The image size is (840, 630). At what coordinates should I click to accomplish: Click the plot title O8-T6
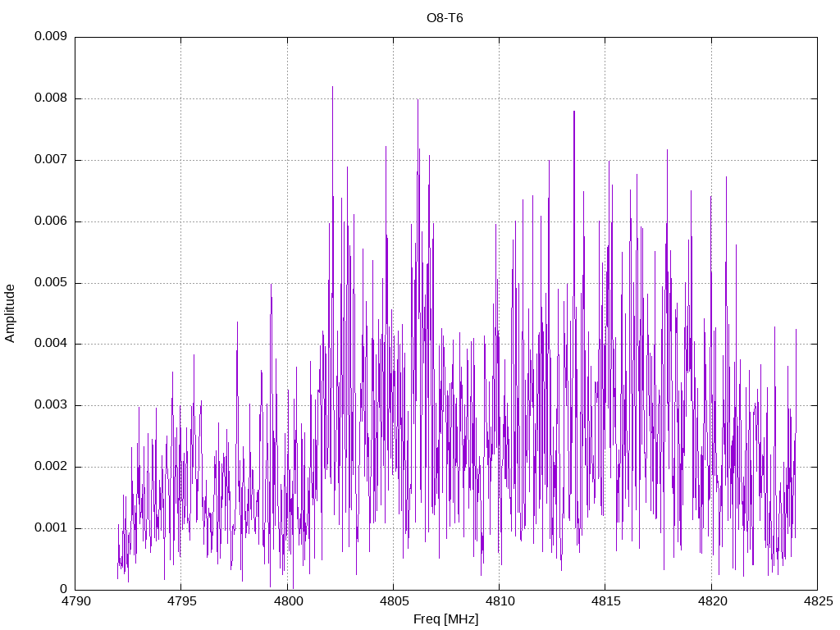click(445, 18)
